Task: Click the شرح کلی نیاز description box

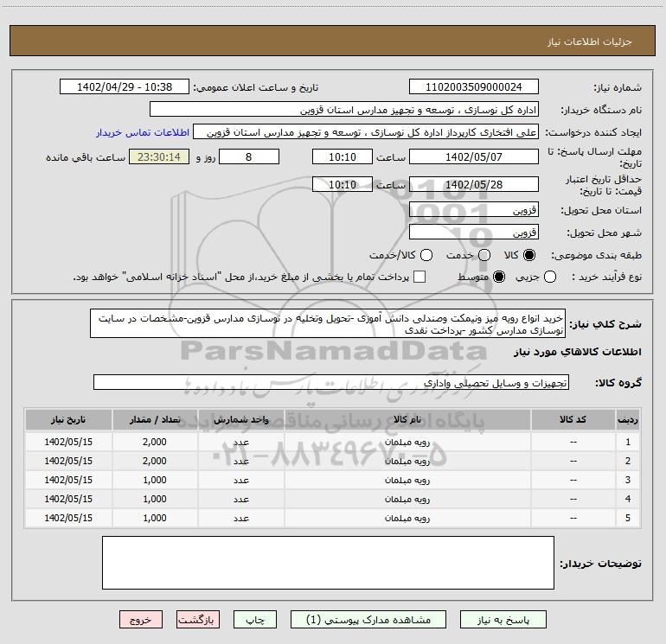Action: tap(328, 323)
